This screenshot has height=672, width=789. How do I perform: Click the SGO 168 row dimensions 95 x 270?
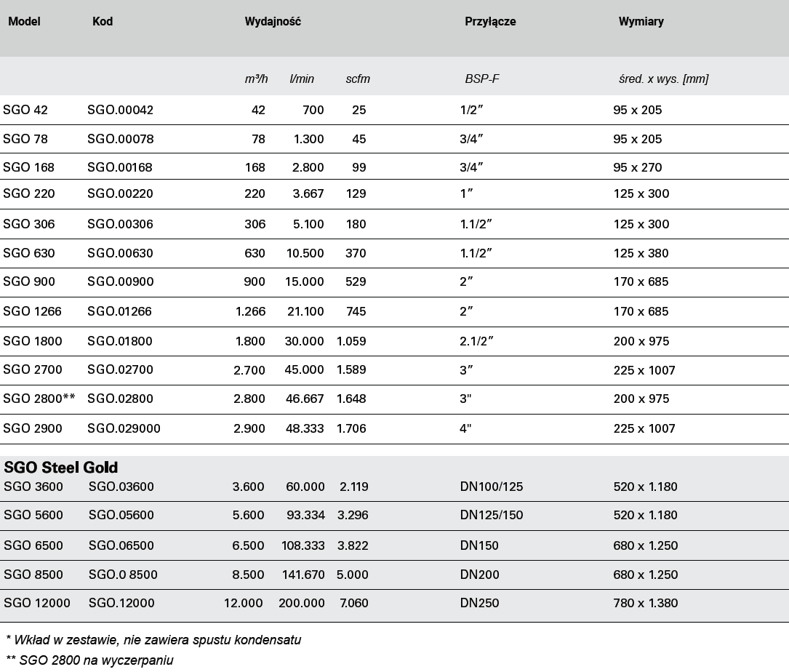[x=638, y=167]
